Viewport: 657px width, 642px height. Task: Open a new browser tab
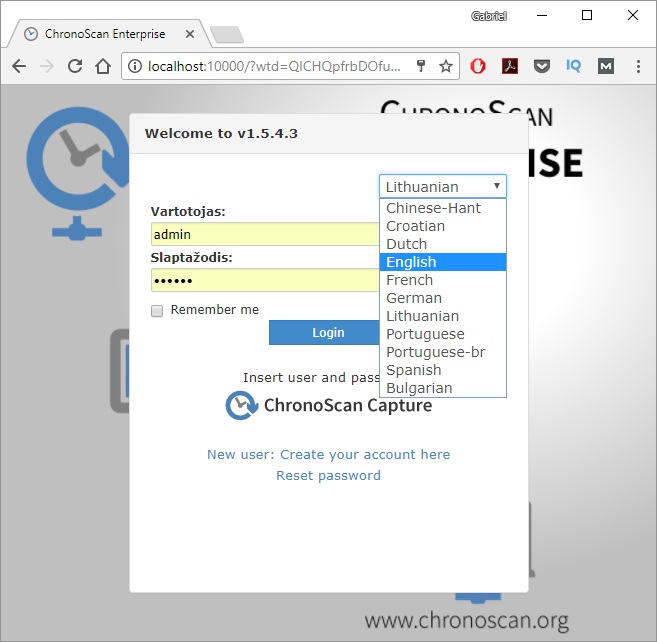point(227,34)
